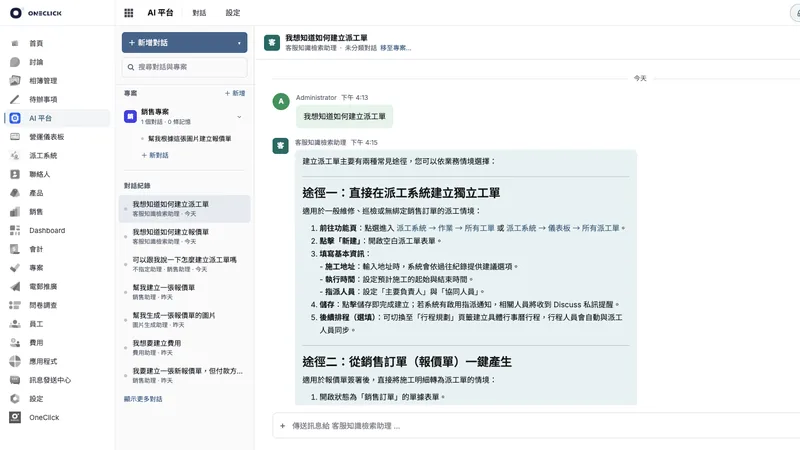
Task: Open the 對話 top menu
Action: (199, 13)
